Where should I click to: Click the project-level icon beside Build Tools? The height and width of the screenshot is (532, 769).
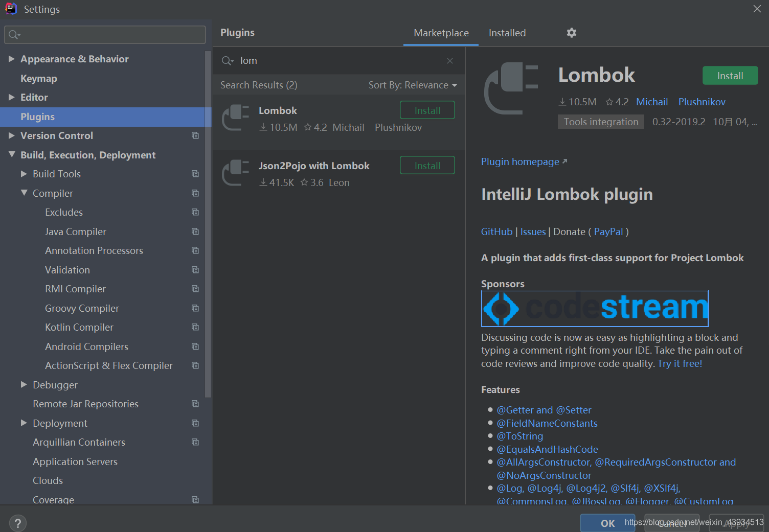[195, 174]
